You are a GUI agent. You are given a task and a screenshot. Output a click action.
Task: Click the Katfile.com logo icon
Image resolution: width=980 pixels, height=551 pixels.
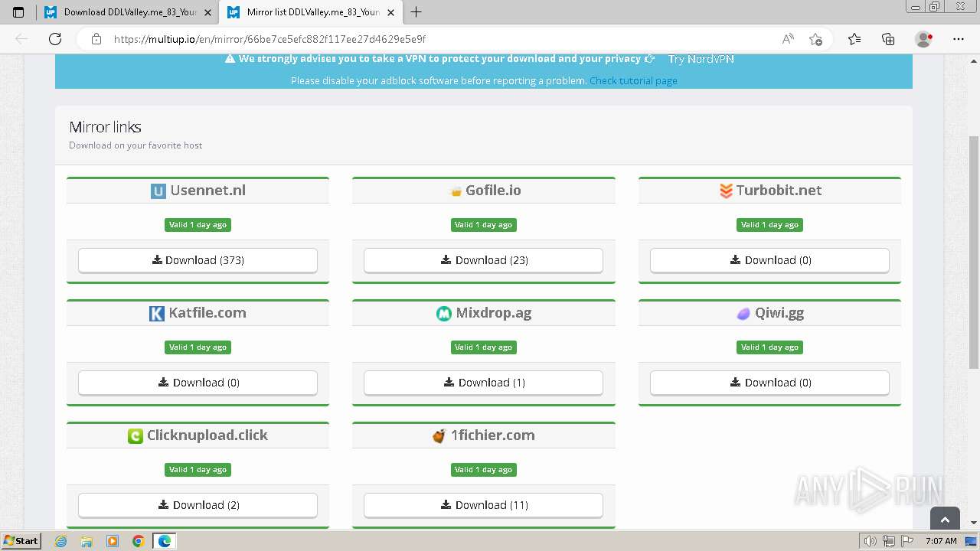(x=157, y=314)
